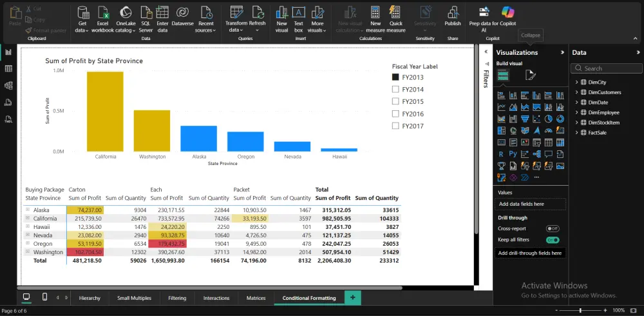Create a New measure
This screenshot has height=316, width=644.
point(375,20)
